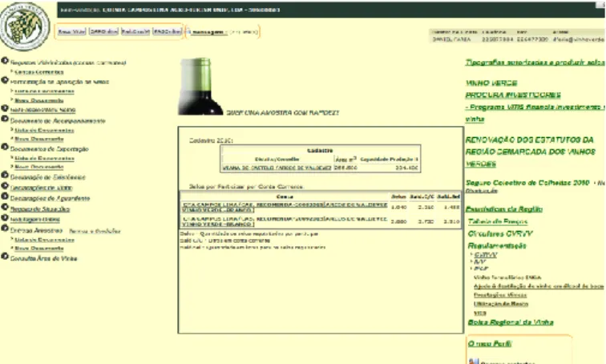606x364 pixels.
Task: Click the bullet icon beside Declaração de Existências
Action: click(x=5, y=175)
